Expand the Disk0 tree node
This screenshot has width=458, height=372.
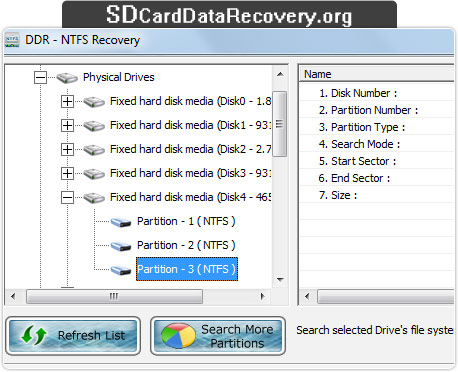pyautogui.click(x=67, y=101)
